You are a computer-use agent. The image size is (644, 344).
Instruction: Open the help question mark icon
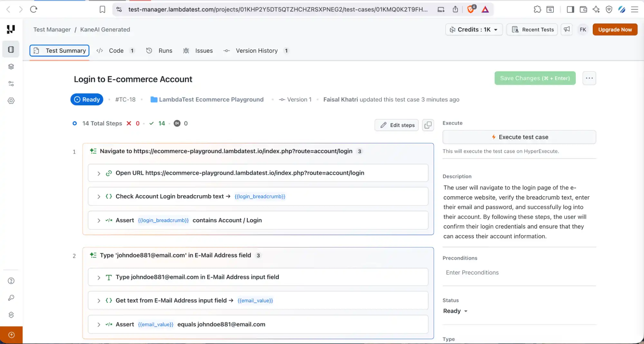click(x=11, y=281)
